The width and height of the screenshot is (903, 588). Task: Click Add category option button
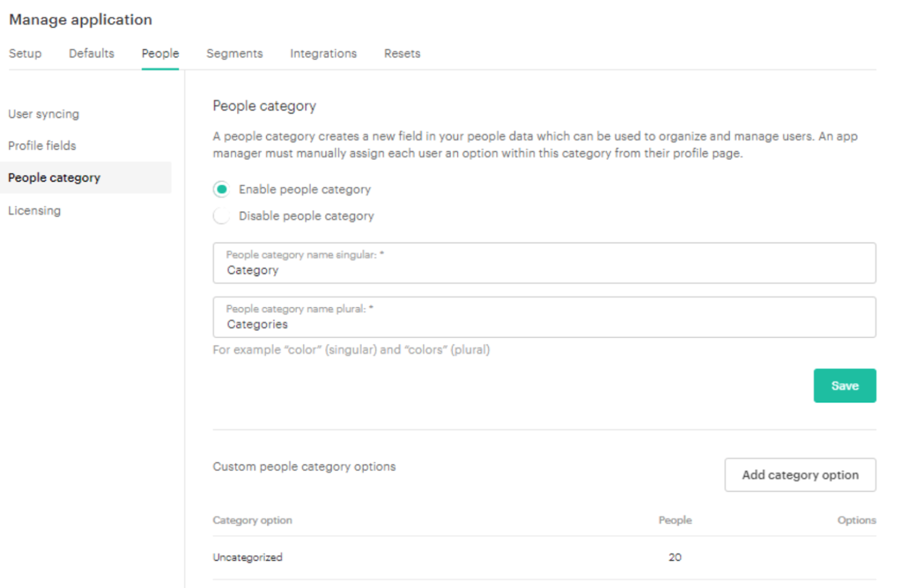click(800, 475)
